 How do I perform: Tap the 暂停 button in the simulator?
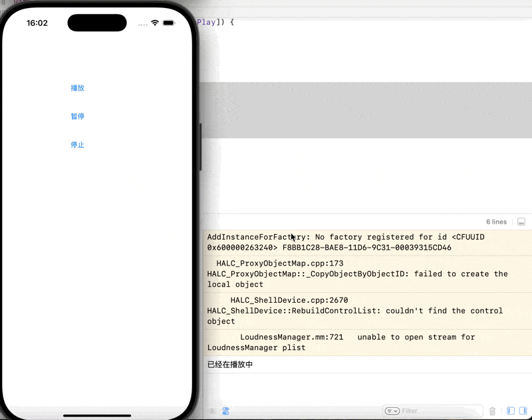77,116
